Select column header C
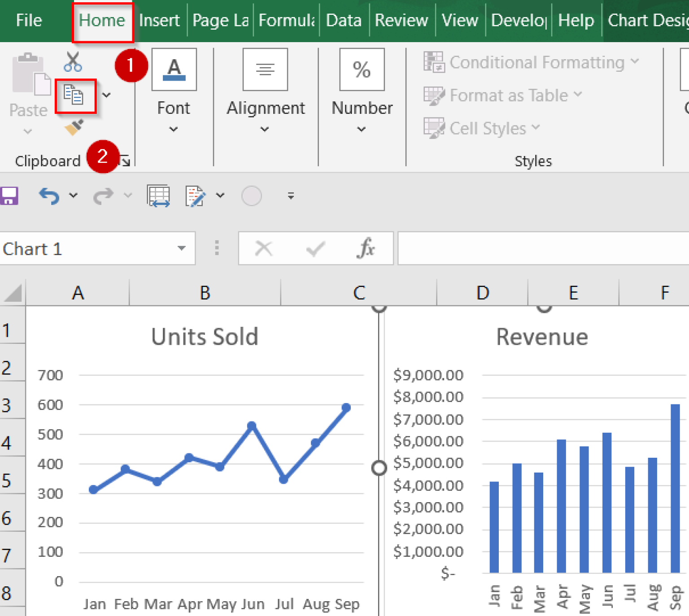This screenshot has width=689, height=616. pos(358,293)
